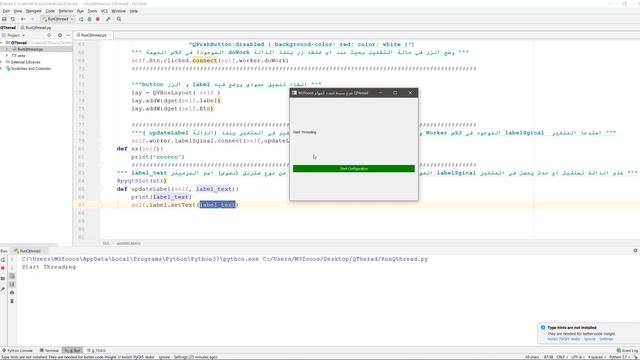The height and width of the screenshot is (360, 640).
Task: Click the Rerun icon in main toolbar
Action: point(81,19)
